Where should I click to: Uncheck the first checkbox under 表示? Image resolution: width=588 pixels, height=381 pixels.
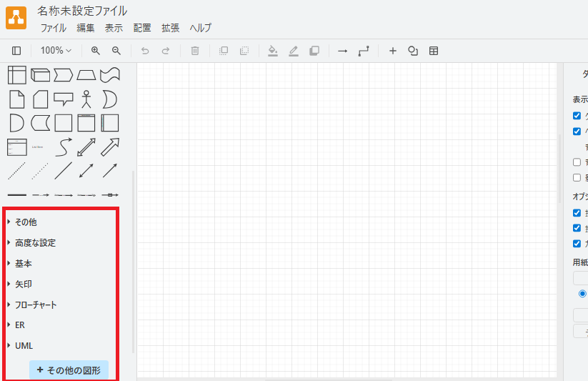577,116
